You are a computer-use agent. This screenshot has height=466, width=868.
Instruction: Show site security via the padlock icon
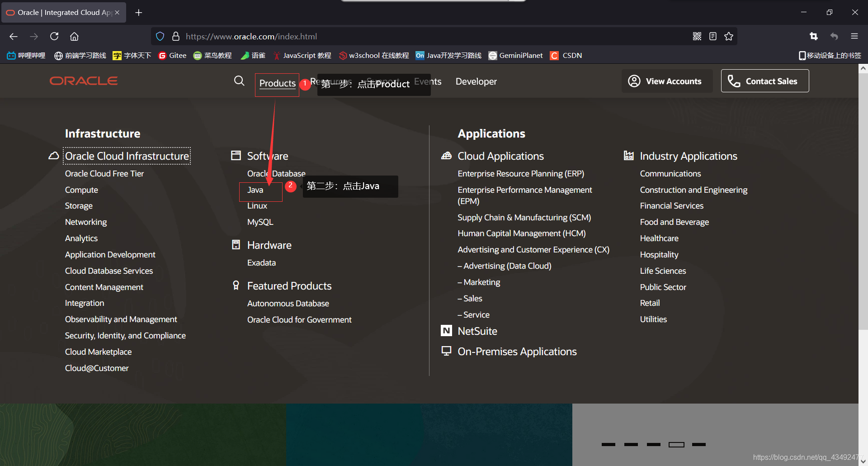click(x=176, y=36)
